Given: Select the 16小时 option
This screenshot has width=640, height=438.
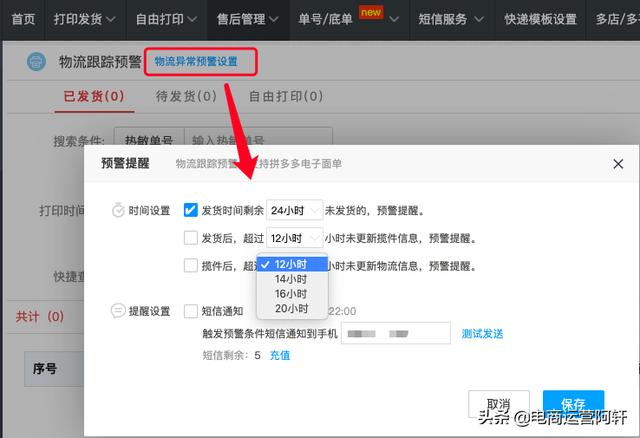Looking at the screenshot, I should click(x=292, y=294).
